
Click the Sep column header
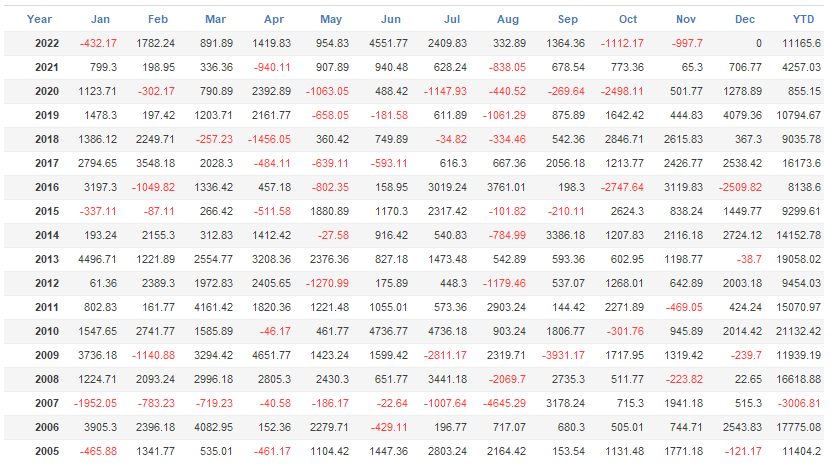pyautogui.click(x=568, y=19)
